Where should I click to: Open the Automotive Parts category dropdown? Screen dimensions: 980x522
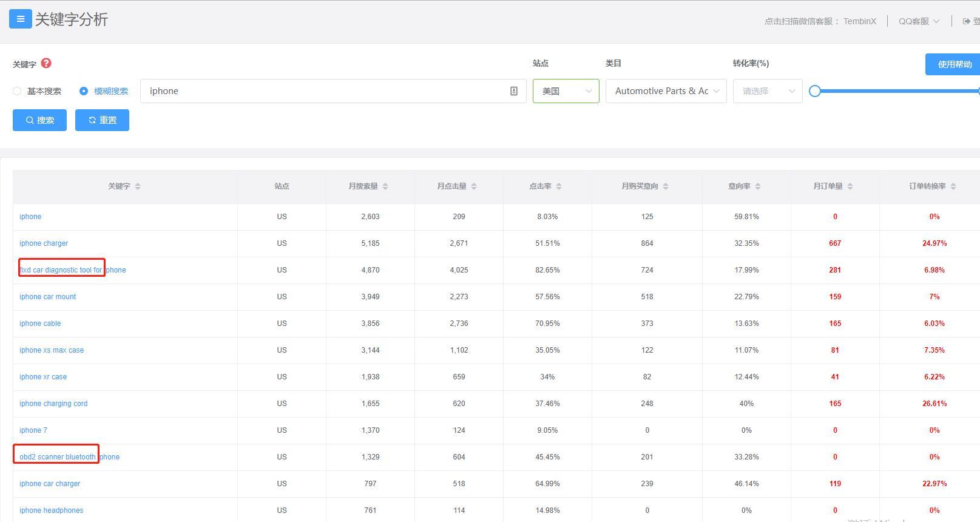click(x=666, y=91)
